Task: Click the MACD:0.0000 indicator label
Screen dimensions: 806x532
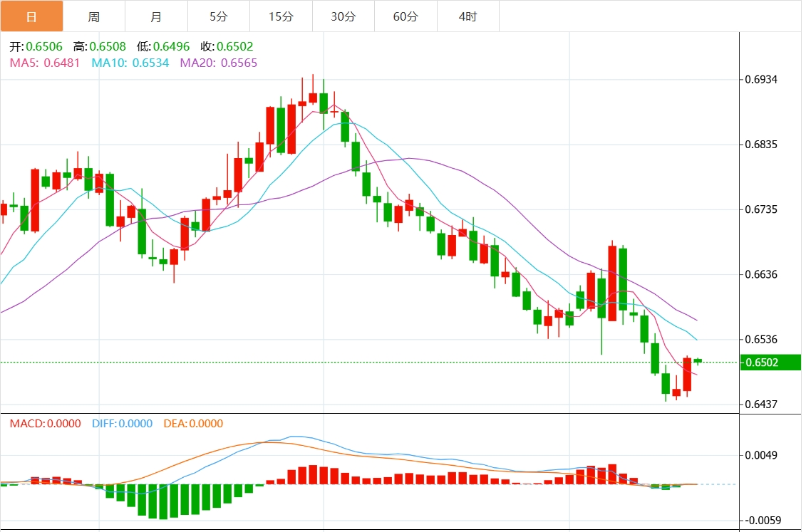Action: 45,424
